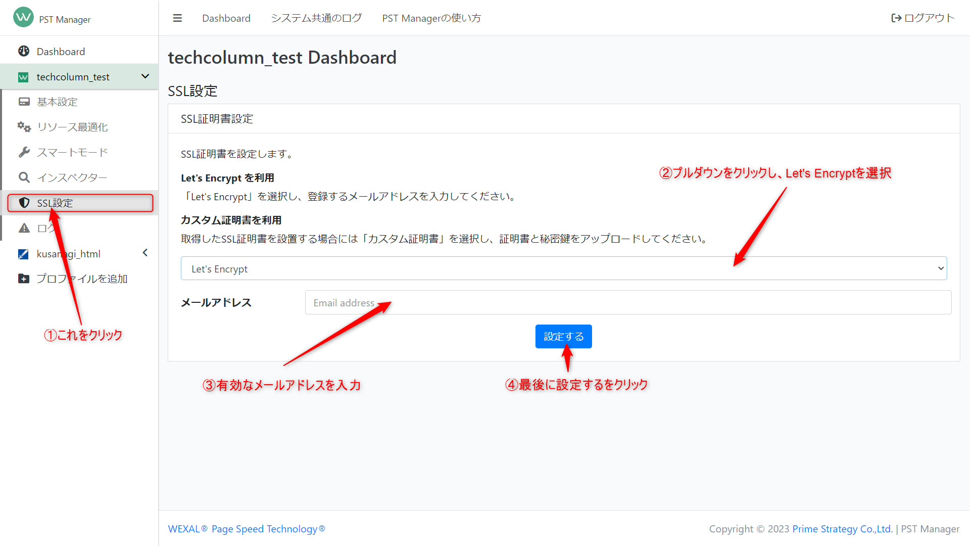Click the プロファイルを追加 folder-plus icon
Image resolution: width=980 pixels, height=546 pixels.
pyautogui.click(x=24, y=279)
